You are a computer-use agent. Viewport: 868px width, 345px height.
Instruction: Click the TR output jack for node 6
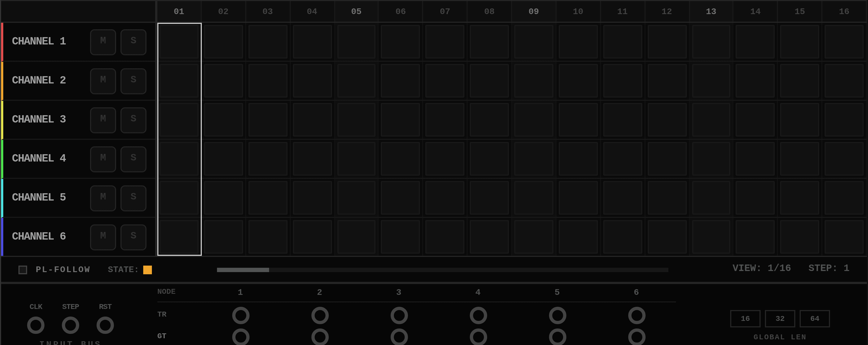pyautogui.click(x=637, y=315)
